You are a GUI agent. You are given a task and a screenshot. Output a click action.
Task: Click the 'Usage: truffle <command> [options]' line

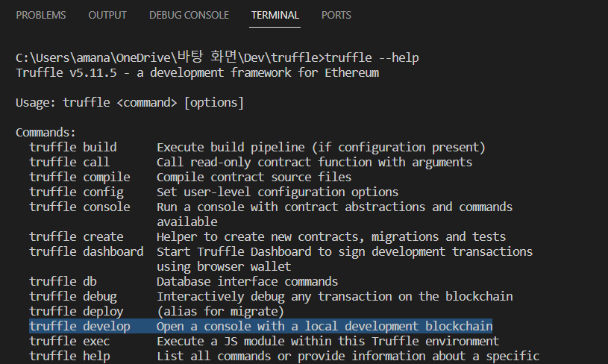click(x=130, y=103)
